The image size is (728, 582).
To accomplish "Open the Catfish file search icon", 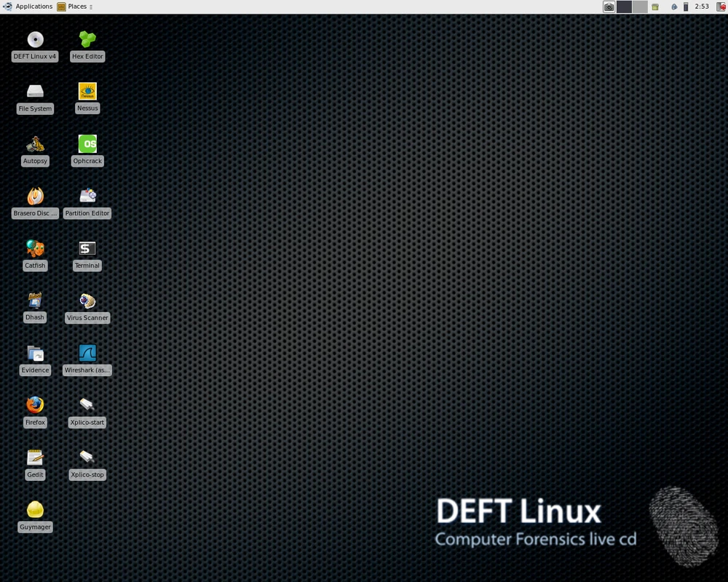I will (35, 249).
